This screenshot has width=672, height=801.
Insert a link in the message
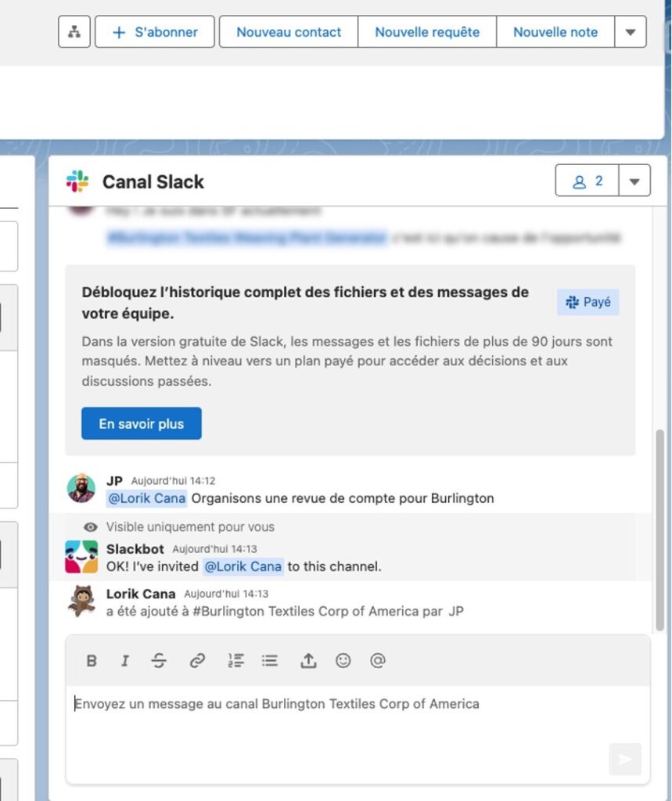tap(196, 660)
